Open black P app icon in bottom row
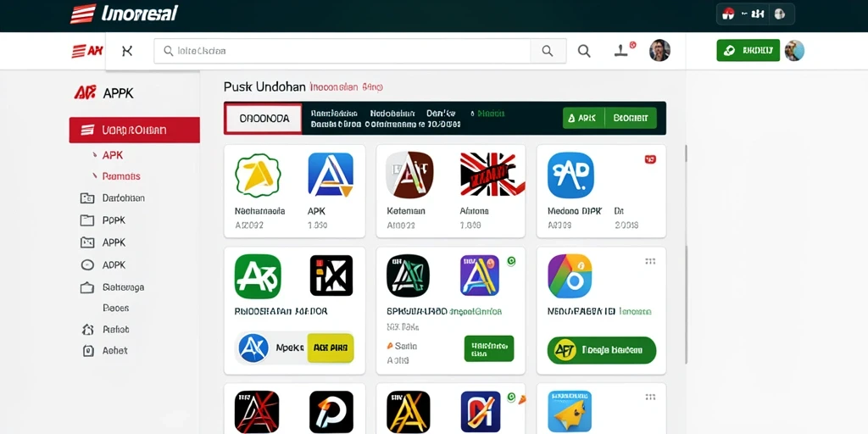 331,412
